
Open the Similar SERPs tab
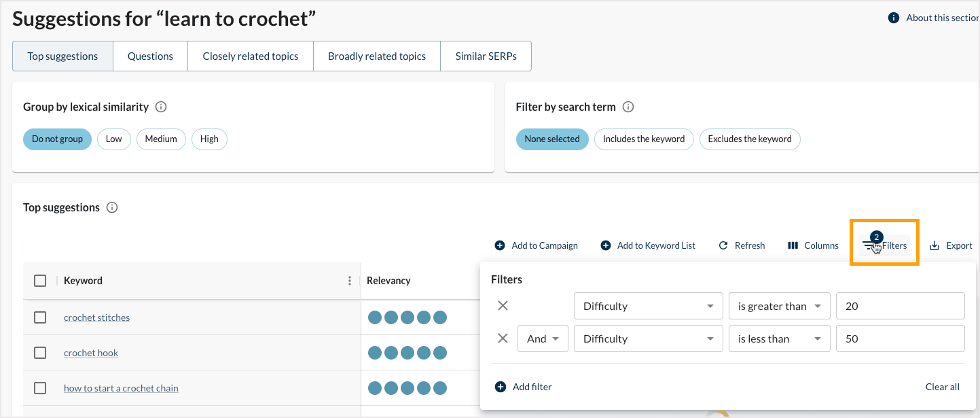tap(486, 56)
